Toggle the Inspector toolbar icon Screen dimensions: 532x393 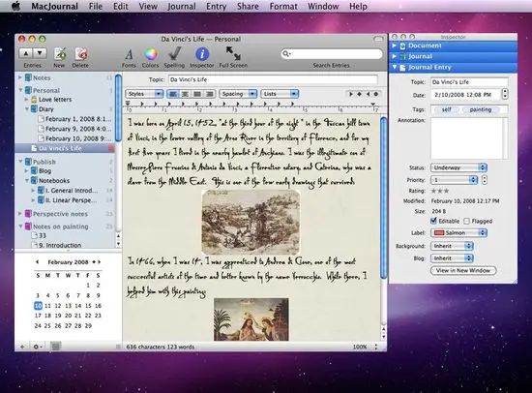202,54
